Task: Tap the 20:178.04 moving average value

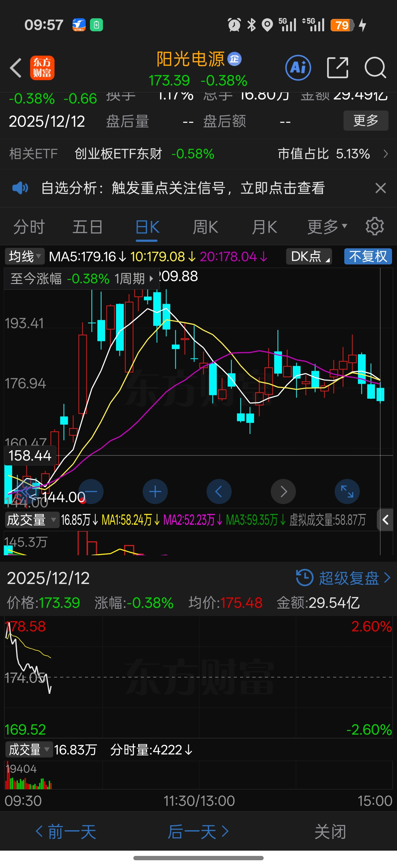Action: 233,257
